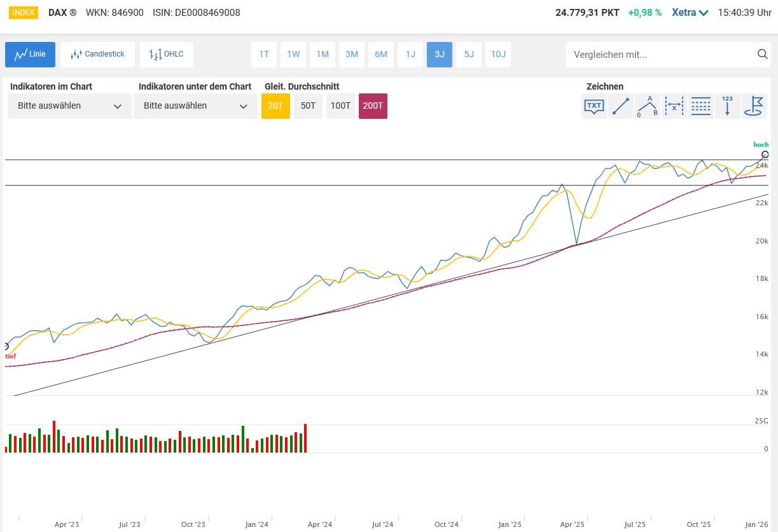Choose the 0-A-B pattern drawing tool

648,106
